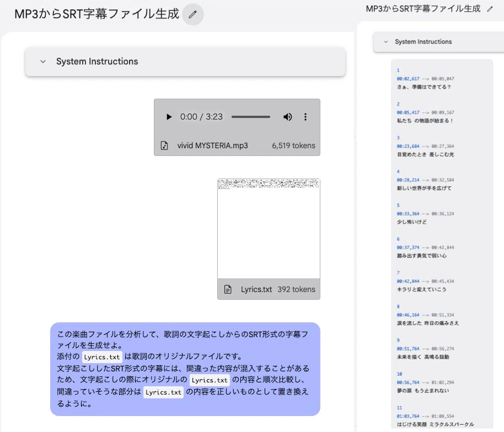This screenshot has height=432, width=504.
Task: Expand System Instructions chevron in the left panel
Action: (43, 61)
